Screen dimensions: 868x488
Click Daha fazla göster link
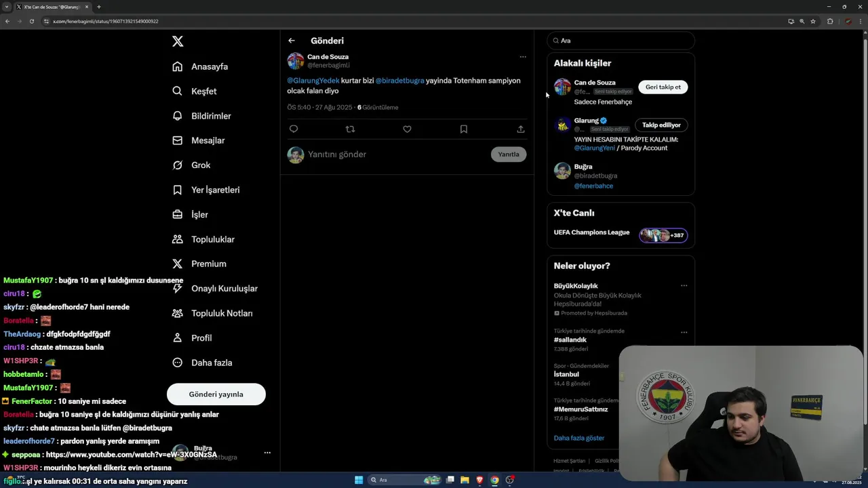(579, 438)
